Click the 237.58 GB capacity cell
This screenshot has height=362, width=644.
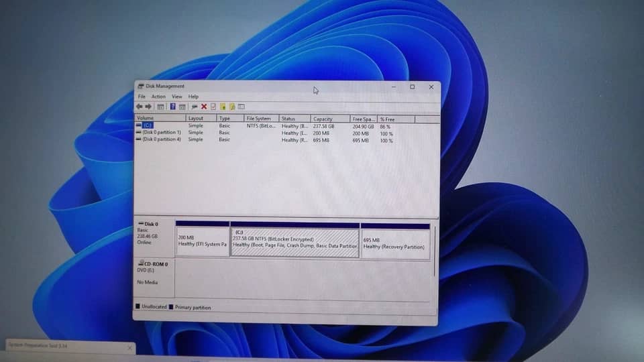tap(323, 127)
